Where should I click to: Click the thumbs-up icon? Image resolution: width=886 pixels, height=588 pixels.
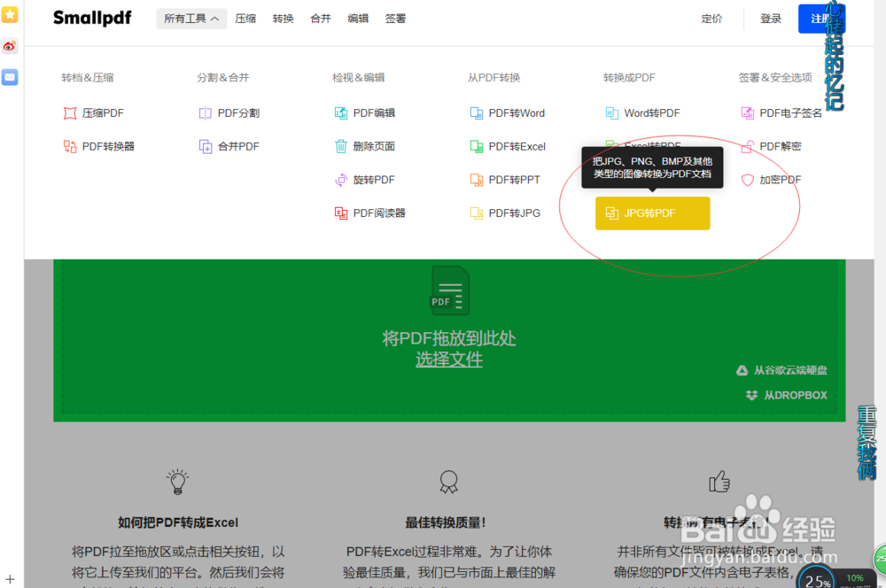(x=719, y=482)
